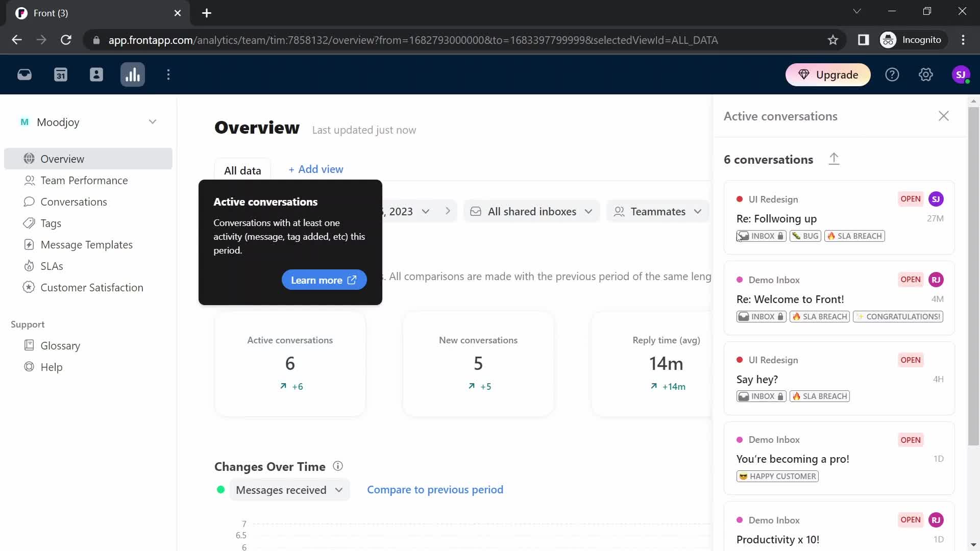Open the three-dot more menu in top bar

pos(168,75)
